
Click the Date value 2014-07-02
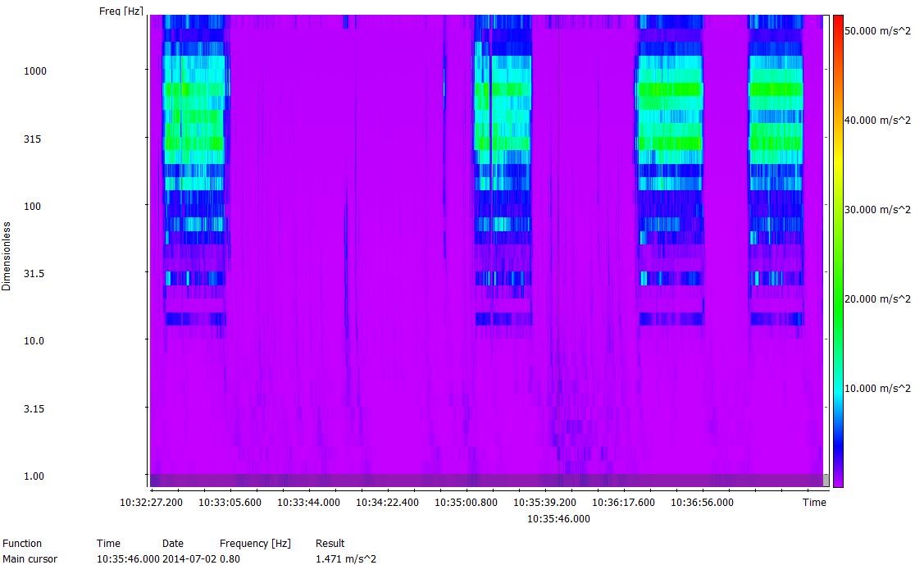pos(189,559)
